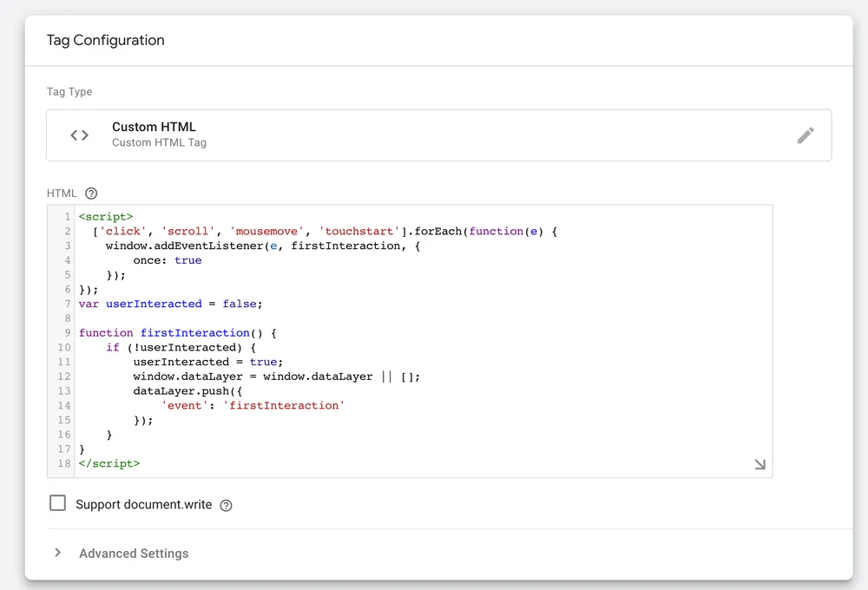
Task: Open help icon beside Support document.write
Action: 227,506
